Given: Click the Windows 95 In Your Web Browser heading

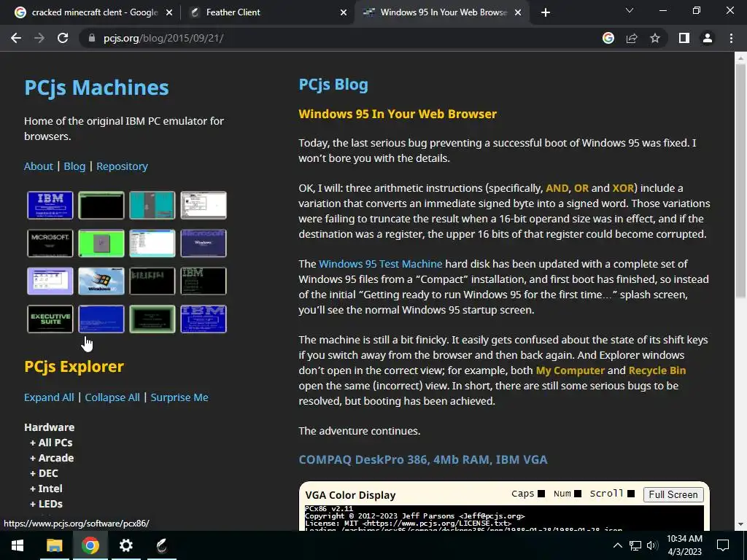Looking at the screenshot, I should click(398, 114).
